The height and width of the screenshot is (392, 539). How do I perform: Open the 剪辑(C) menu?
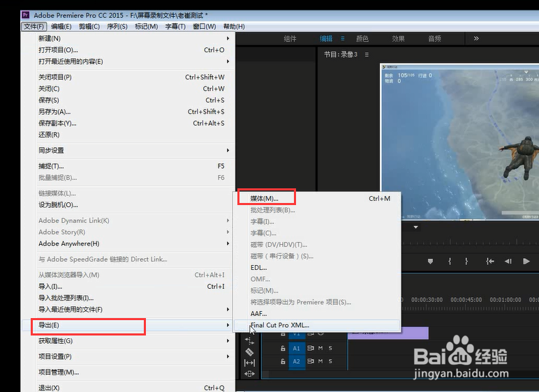89,27
